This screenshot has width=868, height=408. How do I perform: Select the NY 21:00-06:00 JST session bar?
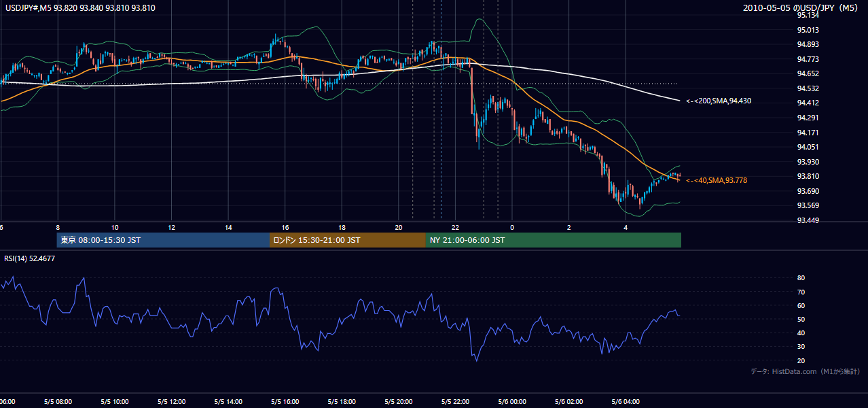click(554, 240)
